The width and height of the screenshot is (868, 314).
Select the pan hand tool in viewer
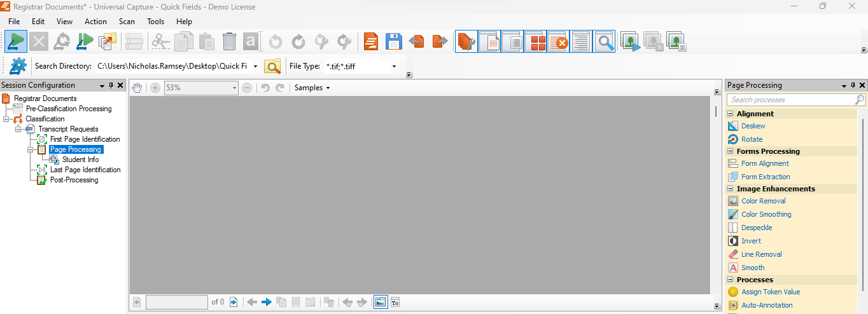(x=137, y=88)
